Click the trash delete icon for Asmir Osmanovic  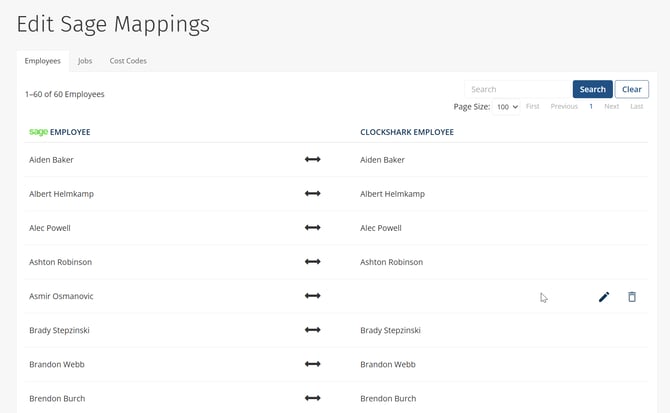(632, 297)
